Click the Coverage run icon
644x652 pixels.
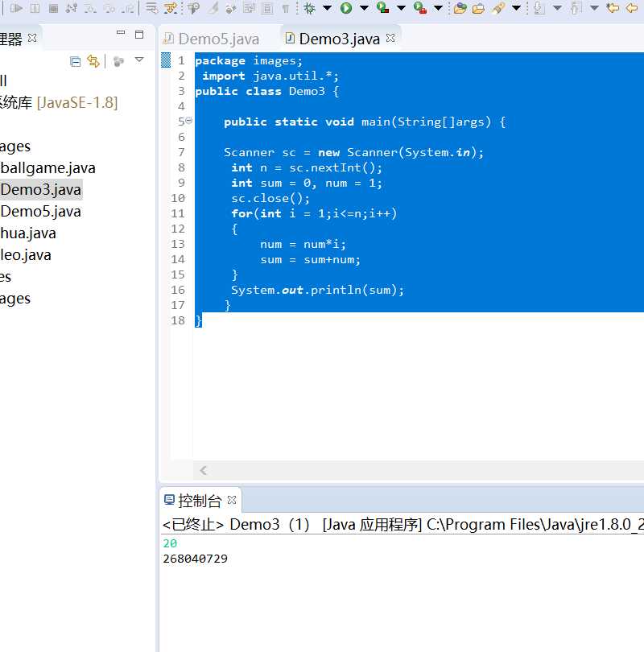383,8
